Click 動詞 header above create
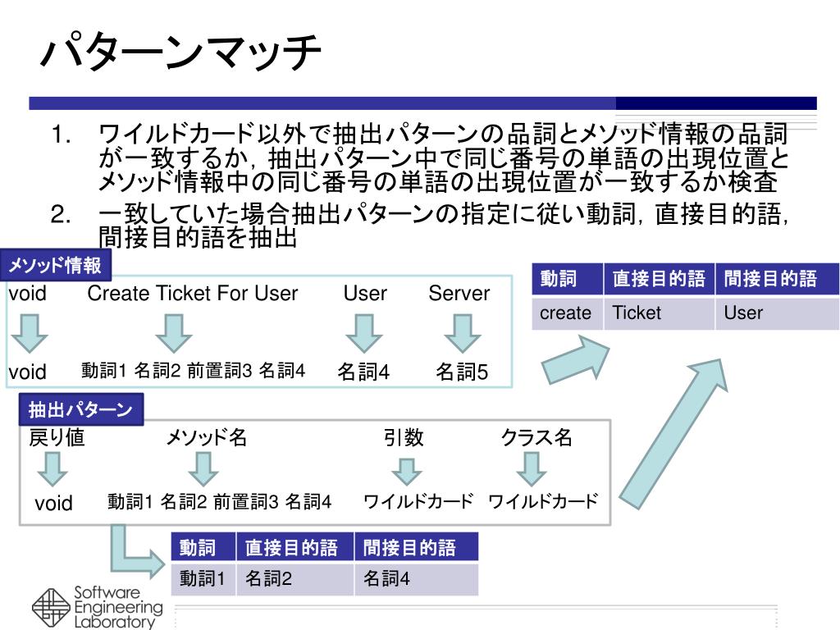The image size is (840, 630). point(568,279)
